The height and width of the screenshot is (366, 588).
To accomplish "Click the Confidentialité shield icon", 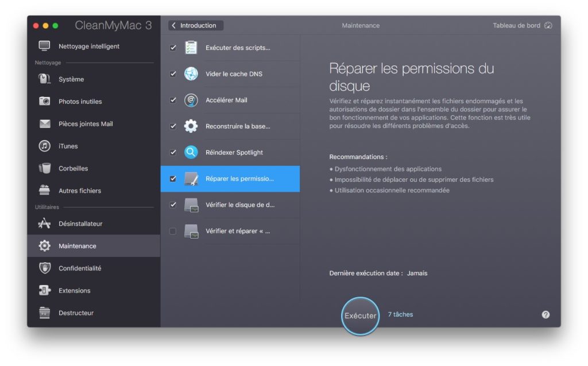I will click(45, 268).
